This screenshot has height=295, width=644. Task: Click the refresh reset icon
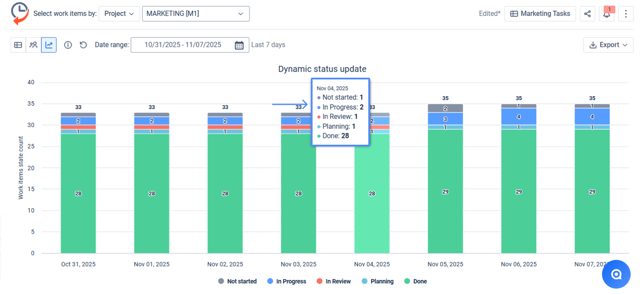coord(83,45)
